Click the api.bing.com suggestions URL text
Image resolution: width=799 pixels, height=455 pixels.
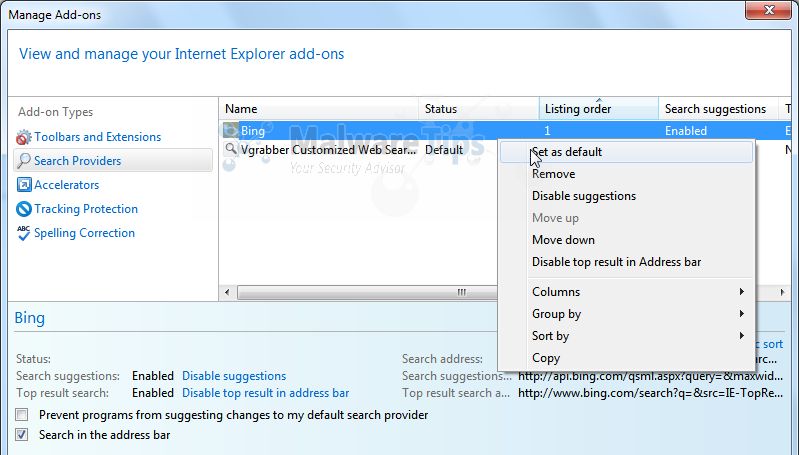pos(650,376)
